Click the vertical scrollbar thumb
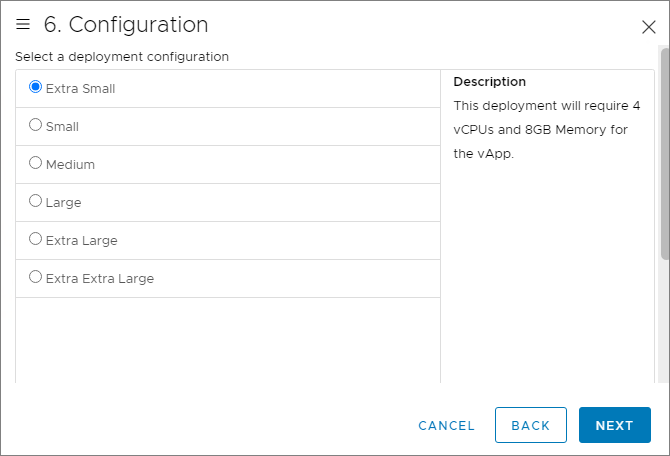 pyautogui.click(x=664, y=150)
